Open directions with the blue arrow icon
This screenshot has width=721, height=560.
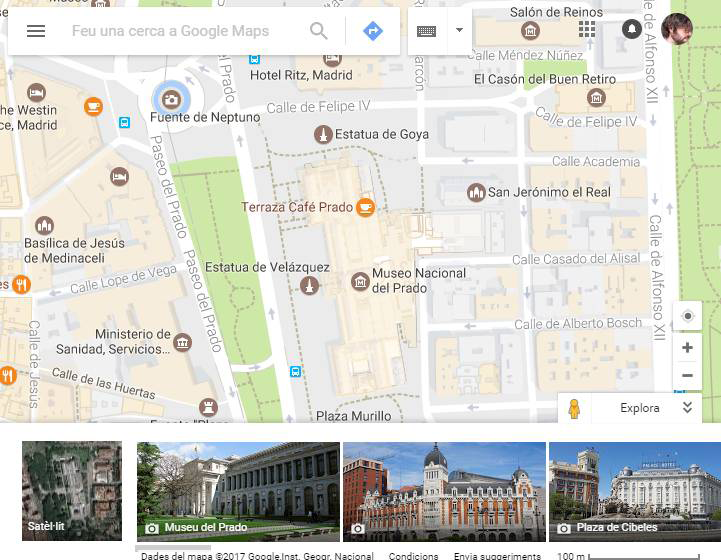click(373, 31)
